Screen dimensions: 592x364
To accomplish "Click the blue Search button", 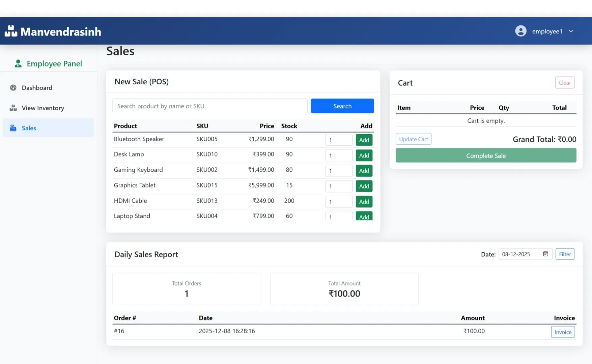I will tap(342, 106).
